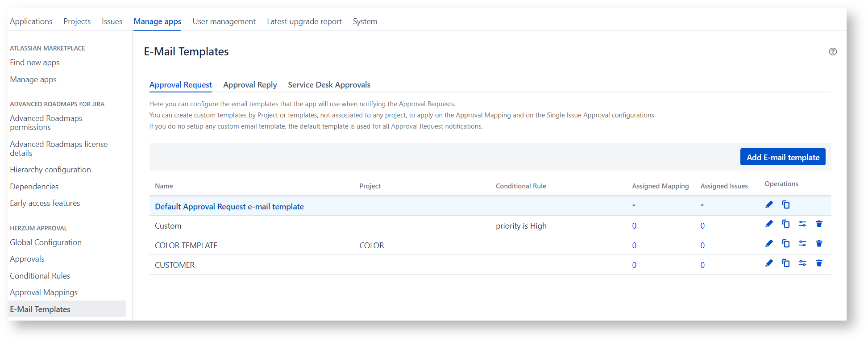The image size is (868, 342).
Task: Open Approval Mappings sidebar item
Action: (x=44, y=292)
